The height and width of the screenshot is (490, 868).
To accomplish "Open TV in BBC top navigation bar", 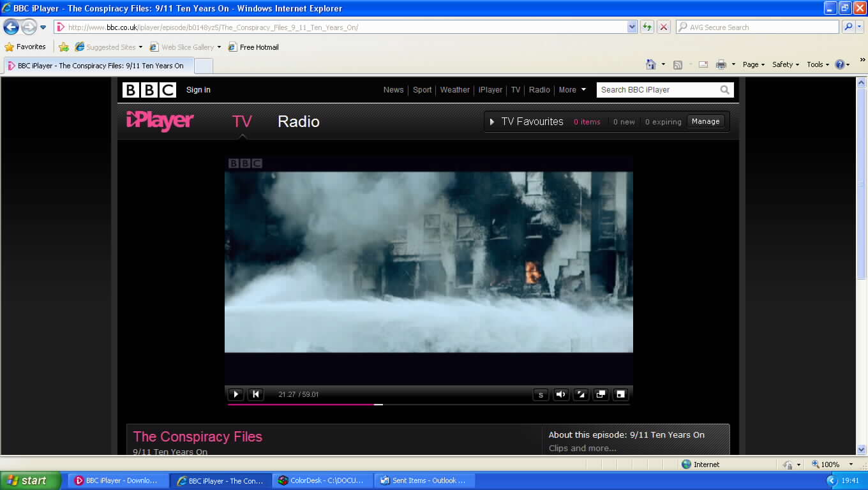I will (516, 90).
